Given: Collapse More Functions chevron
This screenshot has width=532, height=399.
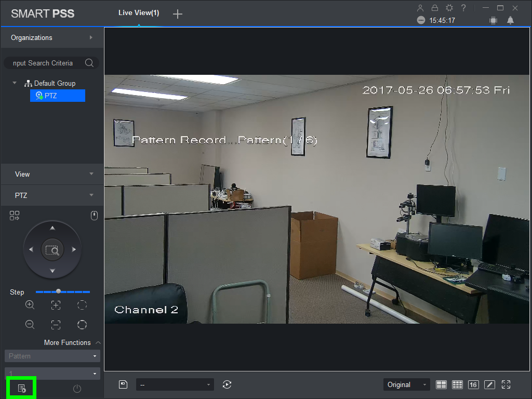Looking at the screenshot, I should 98,343.
